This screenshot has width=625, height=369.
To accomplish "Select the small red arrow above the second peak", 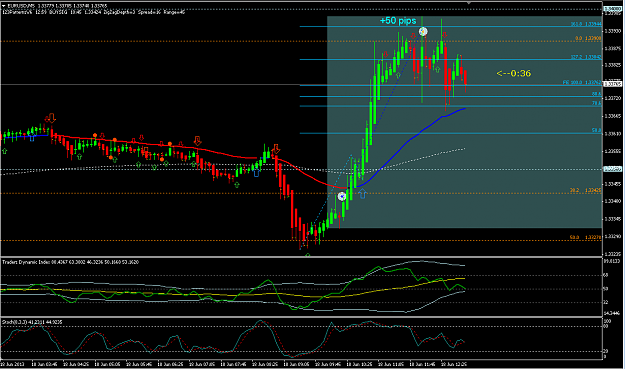I will pyautogui.click(x=445, y=35).
